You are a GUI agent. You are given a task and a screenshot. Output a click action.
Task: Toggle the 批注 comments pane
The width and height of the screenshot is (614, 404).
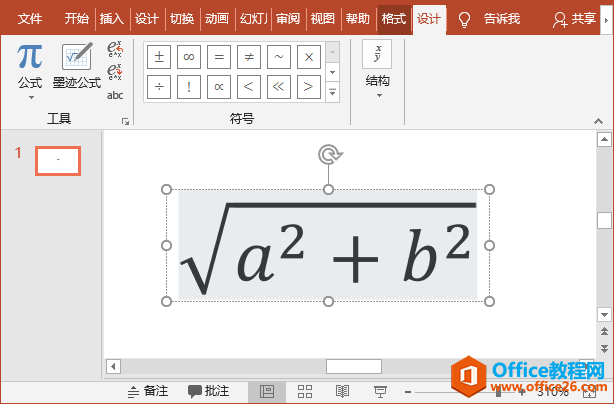pos(208,391)
